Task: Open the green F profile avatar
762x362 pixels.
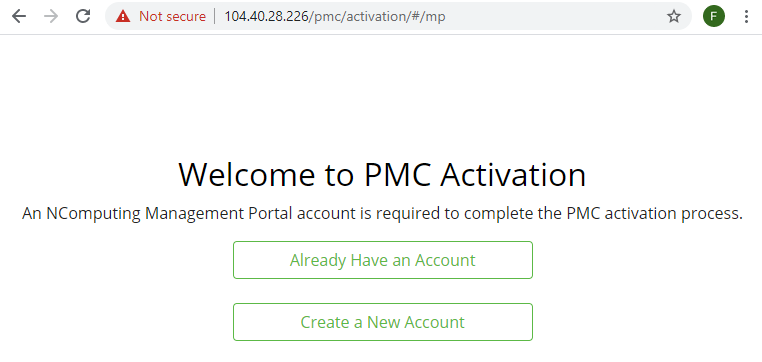Action: 713,17
